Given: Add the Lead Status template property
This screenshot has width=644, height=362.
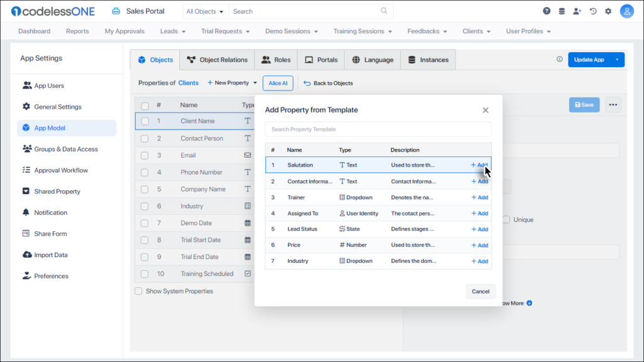Looking at the screenshot, I should click(x=479, y=229).
